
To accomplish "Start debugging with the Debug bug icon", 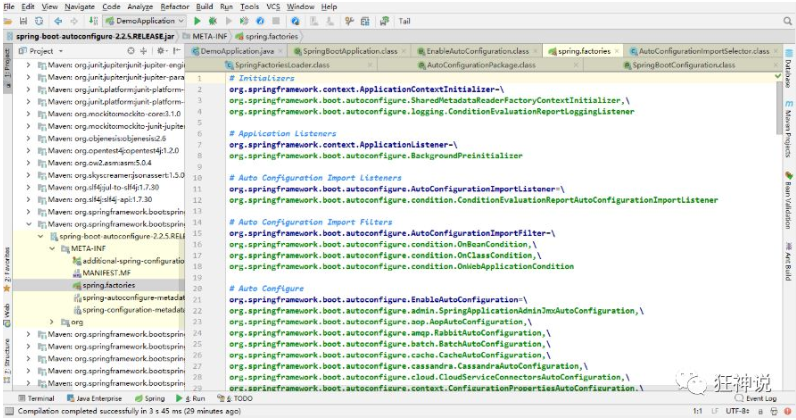I will tap(212, 20).
